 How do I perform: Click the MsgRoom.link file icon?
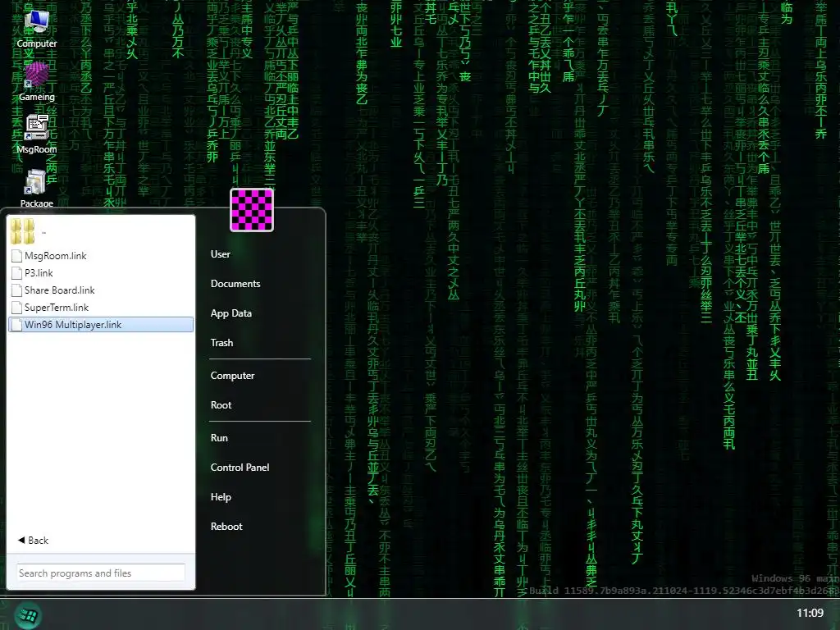tap(16, 256)
